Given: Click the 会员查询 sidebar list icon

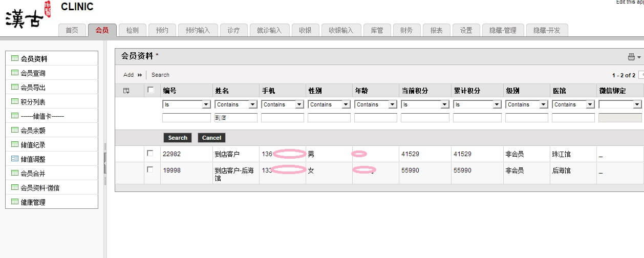Looking at the screenshot, I should 14,73.
